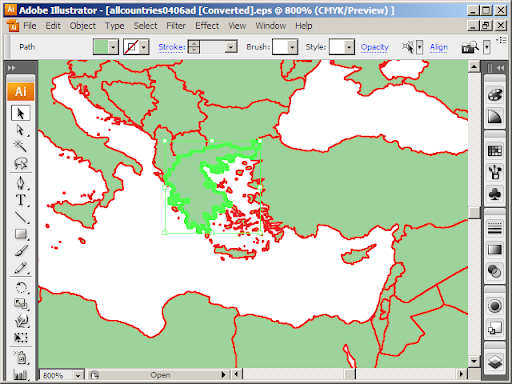Open the Layers panel icon

pos(495,361)
